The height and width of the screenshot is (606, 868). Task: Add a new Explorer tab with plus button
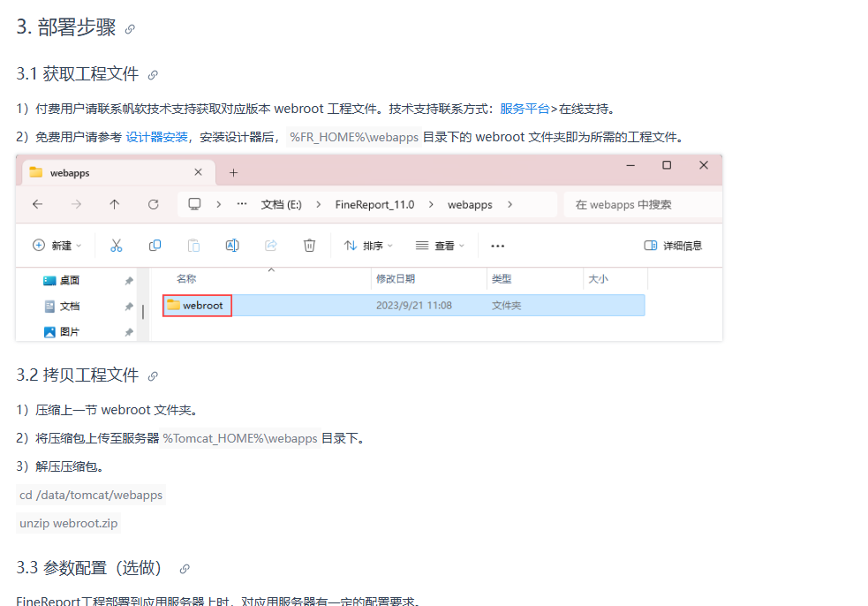(234, 173)
